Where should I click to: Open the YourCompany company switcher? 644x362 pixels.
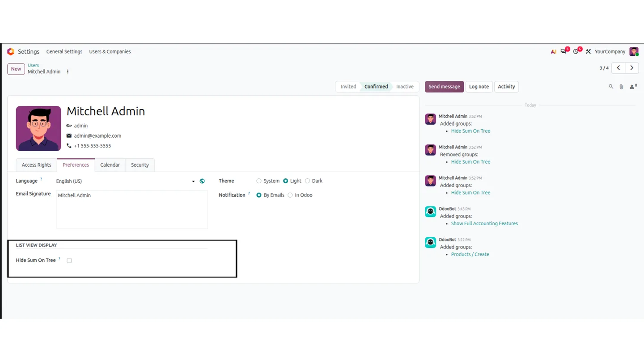pyautogui.click(x=610, y=52)
